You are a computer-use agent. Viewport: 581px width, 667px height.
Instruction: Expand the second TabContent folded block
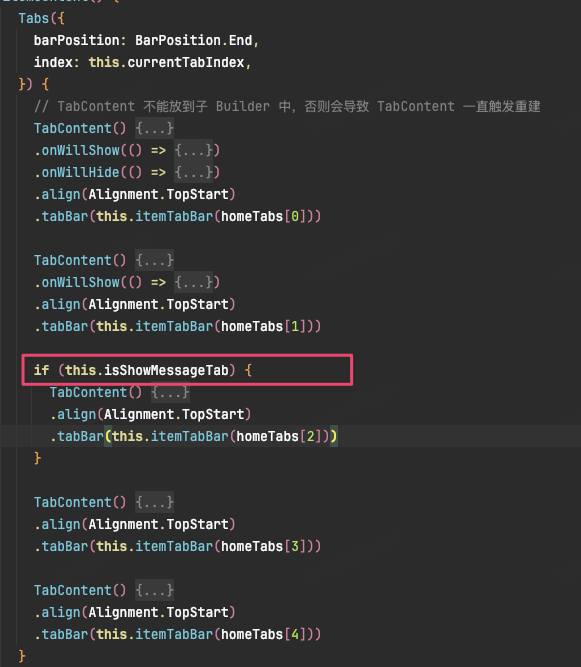[154, 260]
